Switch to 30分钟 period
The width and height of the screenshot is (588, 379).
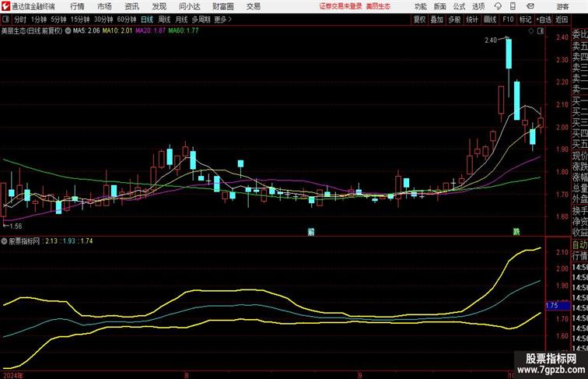tap(103, 19)
